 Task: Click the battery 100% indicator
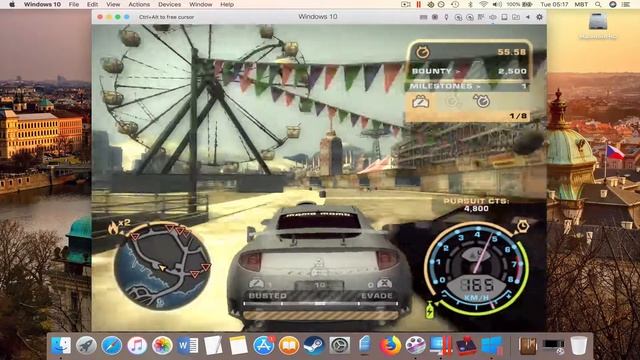519,4
